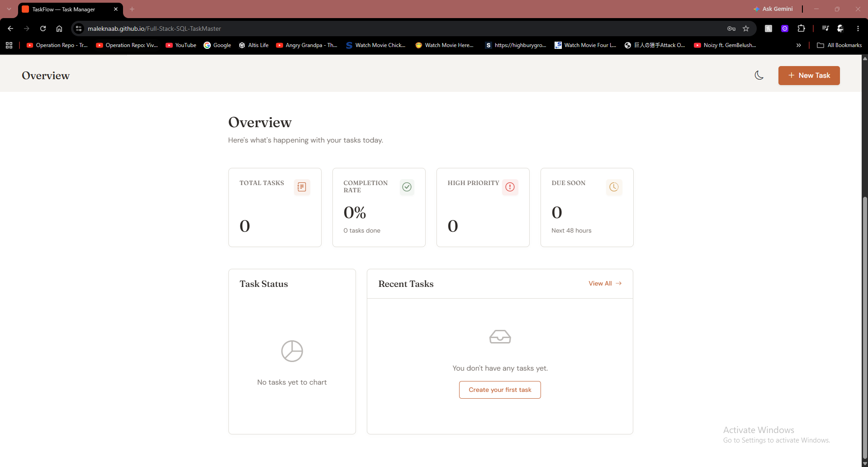Open the Extensions puzzle icon
The width and height of the screenshot is (868, 467).
(x=801, y=29)
